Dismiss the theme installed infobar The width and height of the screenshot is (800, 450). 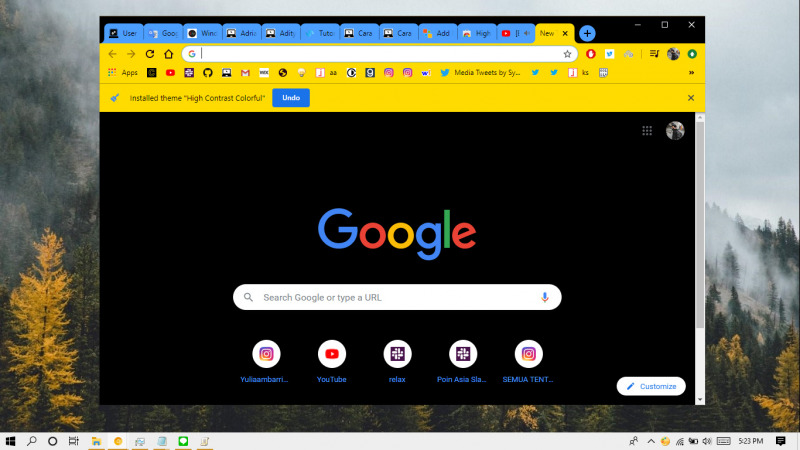click(x=691, y=98)
